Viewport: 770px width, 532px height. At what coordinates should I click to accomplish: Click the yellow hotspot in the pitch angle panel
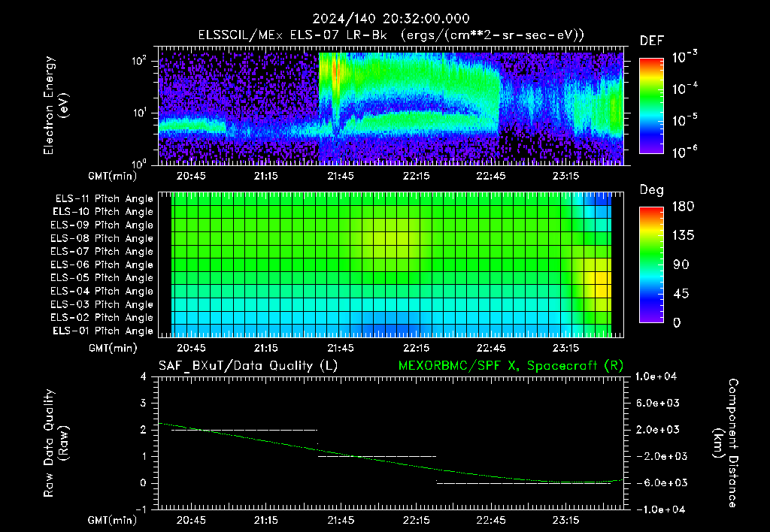pos(599,284)
